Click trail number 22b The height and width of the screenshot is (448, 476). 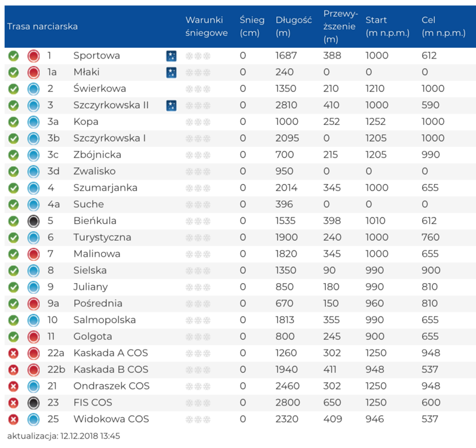(56, 370)
